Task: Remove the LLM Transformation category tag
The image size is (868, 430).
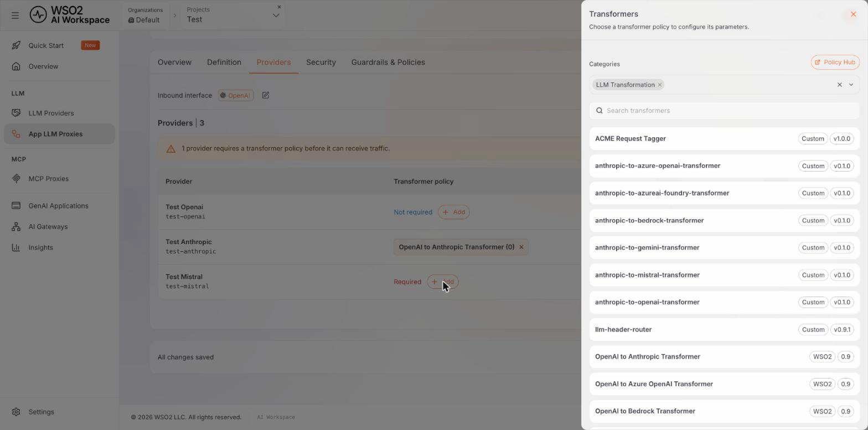Action: (x=660, y=85)
